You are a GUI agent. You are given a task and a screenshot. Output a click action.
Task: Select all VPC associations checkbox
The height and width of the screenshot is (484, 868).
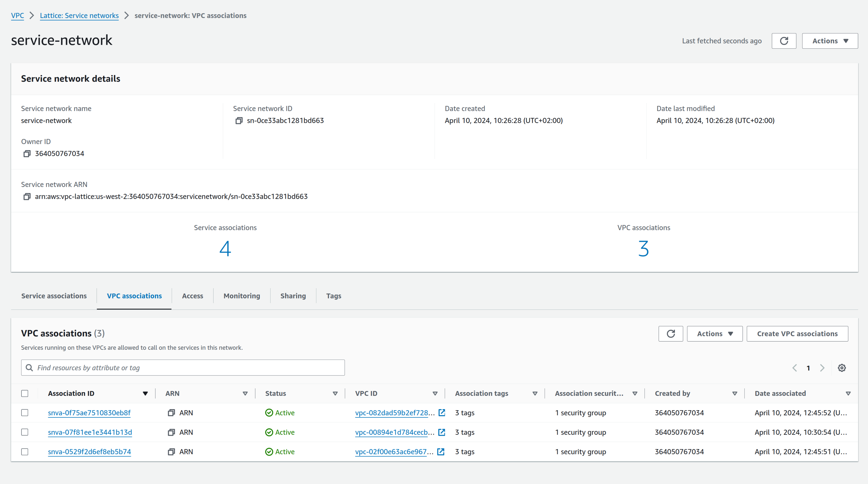coord(25,393)
